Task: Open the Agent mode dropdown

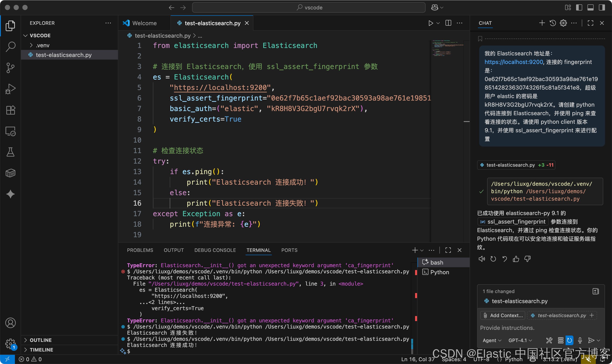Action: pos(492,340)
